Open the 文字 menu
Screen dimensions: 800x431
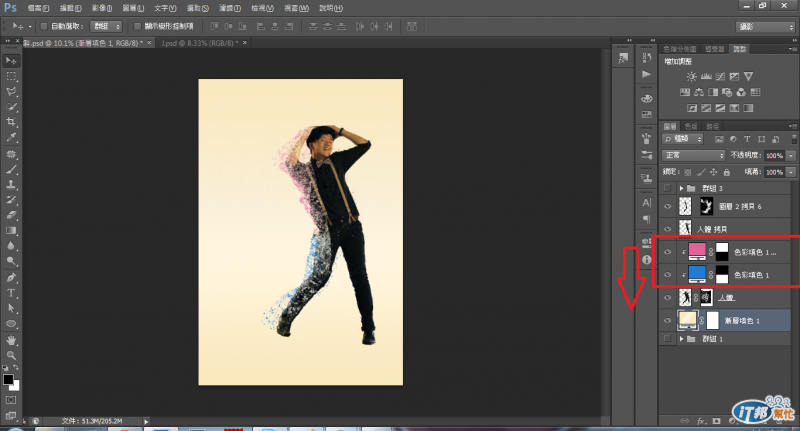[x=164, y=7]
